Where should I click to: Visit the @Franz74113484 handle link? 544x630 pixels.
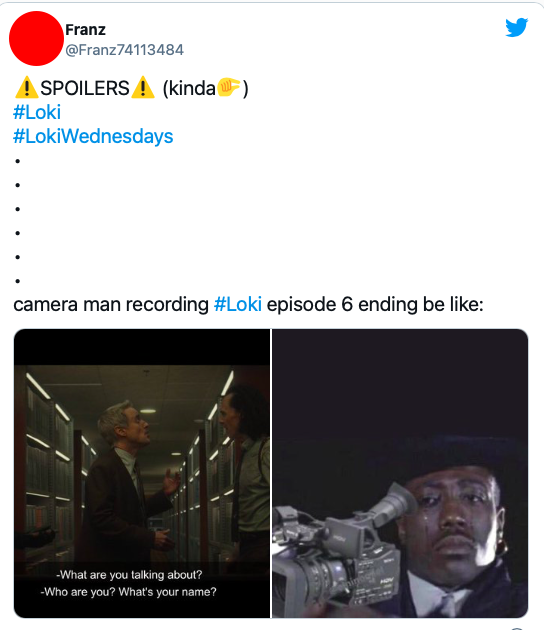point(124,50)
